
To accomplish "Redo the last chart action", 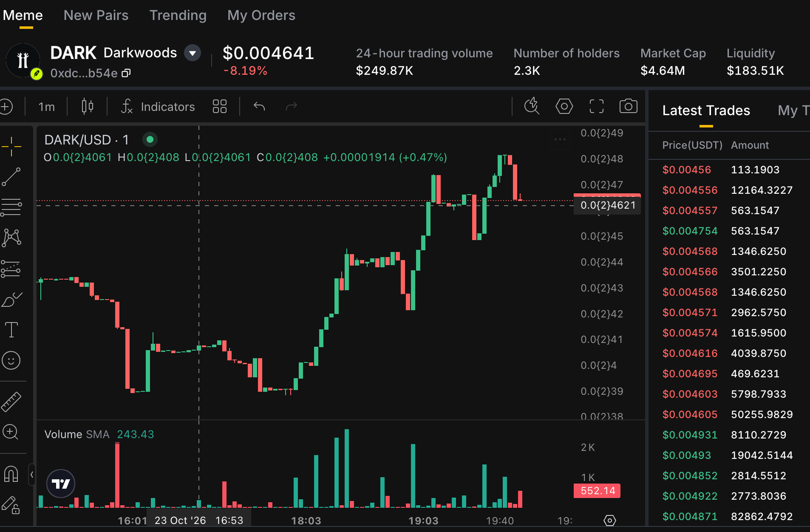I will coord(292,106).
